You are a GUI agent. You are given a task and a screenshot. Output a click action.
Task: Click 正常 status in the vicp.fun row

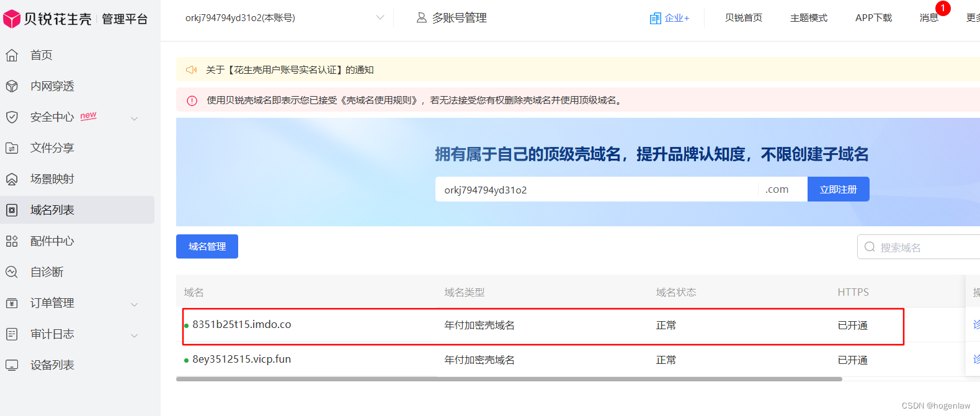tap(666, 360)
